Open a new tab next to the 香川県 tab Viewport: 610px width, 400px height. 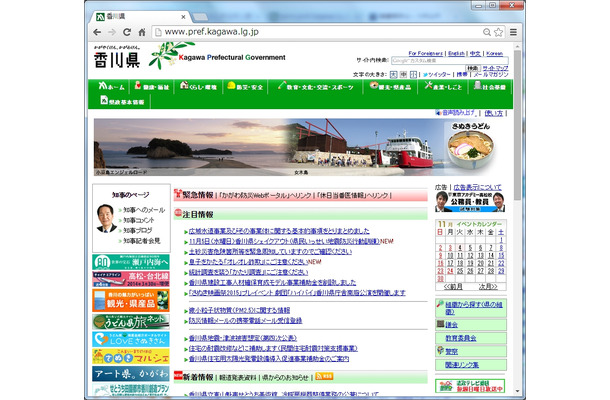pos(200,17)
